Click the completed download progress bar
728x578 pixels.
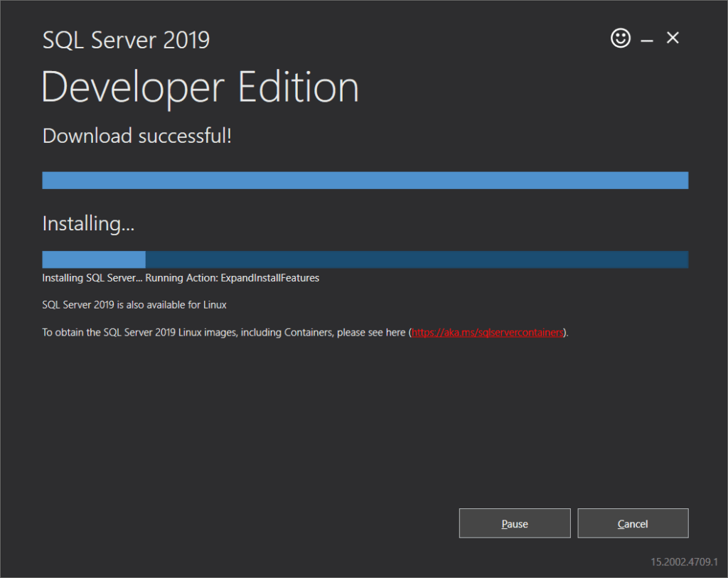365,180
